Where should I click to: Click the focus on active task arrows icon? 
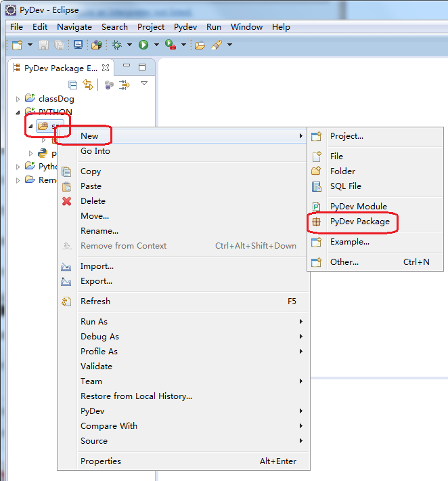point(125,85)
